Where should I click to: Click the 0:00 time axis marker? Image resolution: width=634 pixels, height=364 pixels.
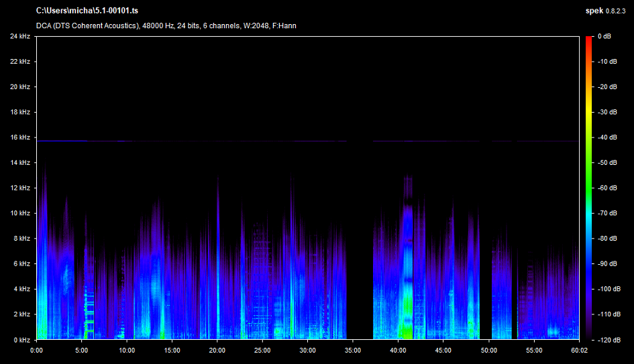37,350
